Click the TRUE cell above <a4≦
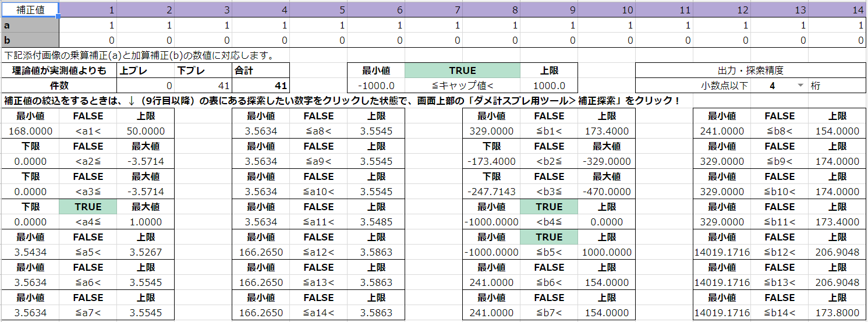 tap(88, 207)
